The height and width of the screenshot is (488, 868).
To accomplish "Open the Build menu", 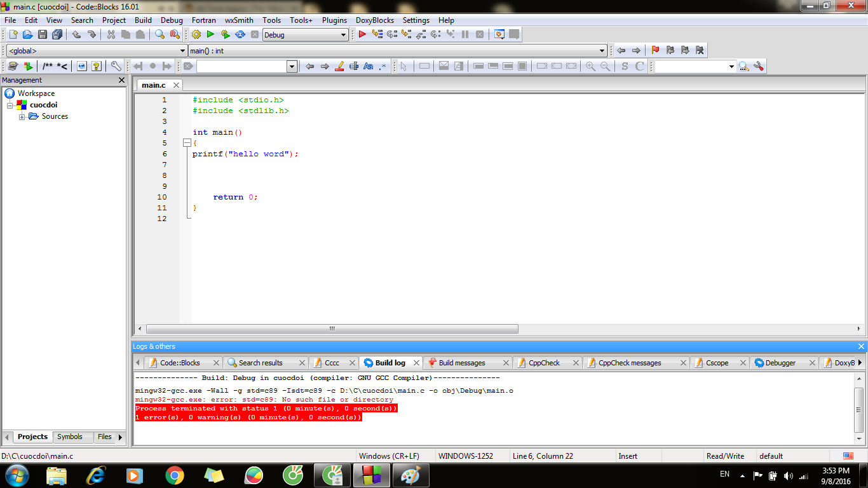I will click(143, 20).
